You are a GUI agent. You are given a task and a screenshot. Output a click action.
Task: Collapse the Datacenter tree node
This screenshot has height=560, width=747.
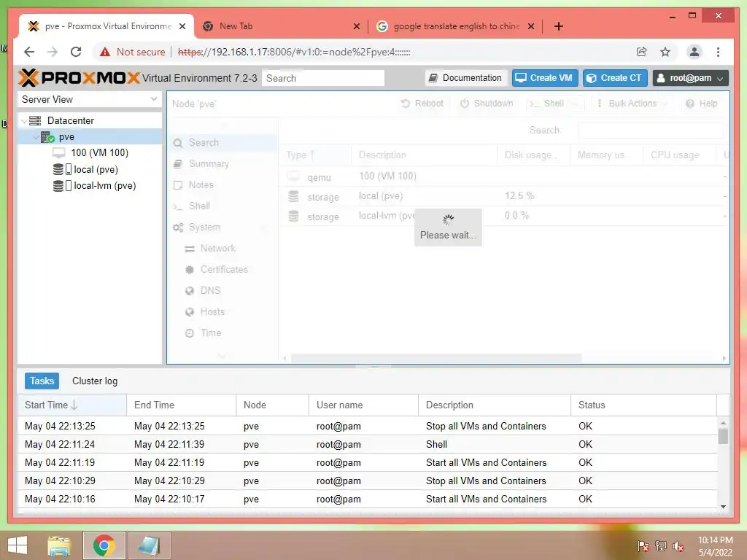pyautogui.click(x=24, y=121)
